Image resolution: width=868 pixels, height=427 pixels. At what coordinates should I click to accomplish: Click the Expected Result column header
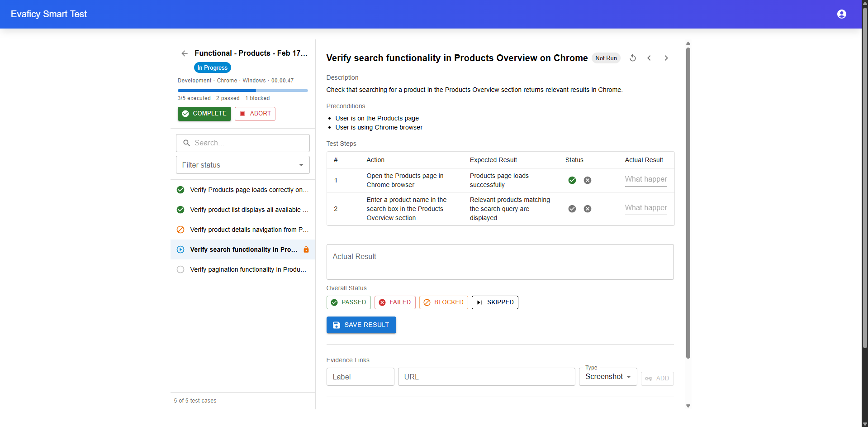pyautogui.click(x=493, y=160)
